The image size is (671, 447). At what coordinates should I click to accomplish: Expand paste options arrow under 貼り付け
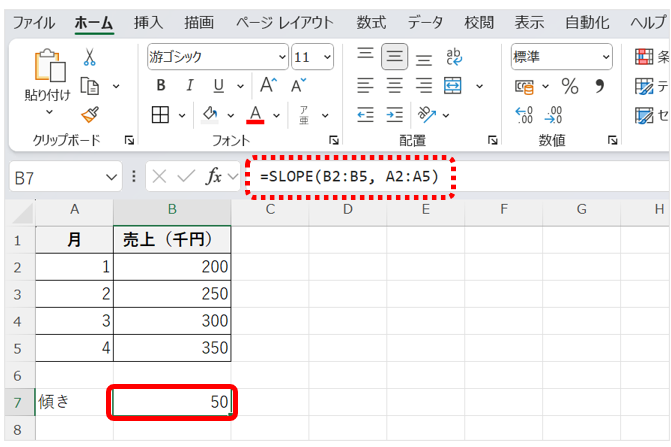[x=50, y=112]
